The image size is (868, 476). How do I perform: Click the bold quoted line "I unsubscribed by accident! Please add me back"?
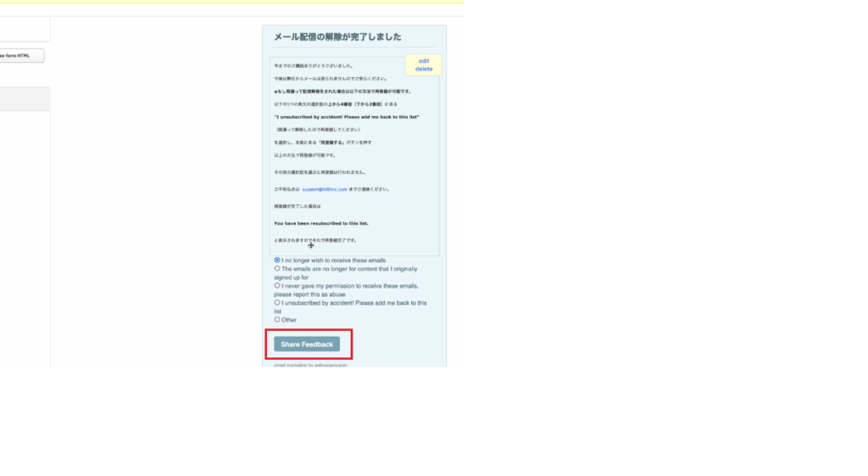pos(347,117)
